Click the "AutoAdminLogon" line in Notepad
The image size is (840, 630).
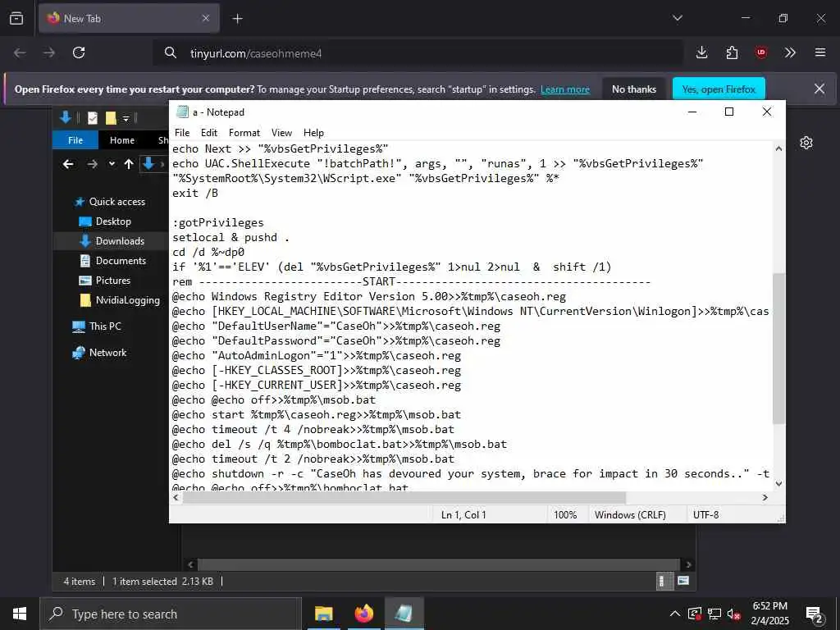click(x=316, y=356)
